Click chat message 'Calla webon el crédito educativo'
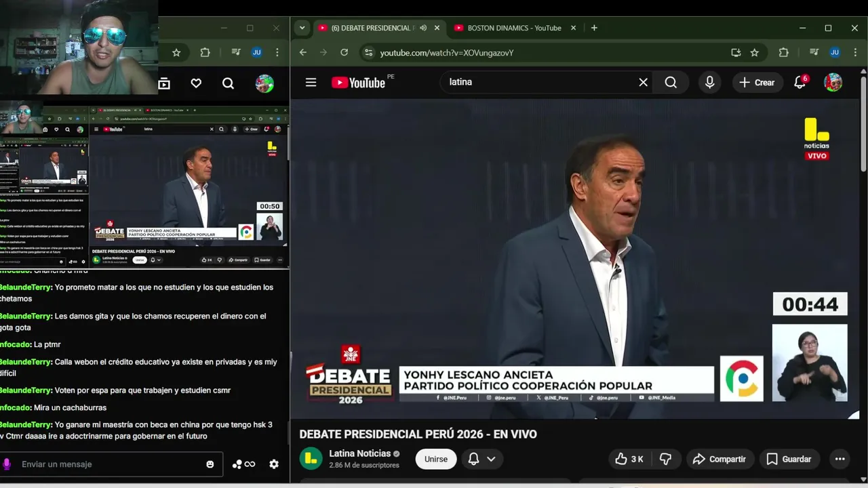 click(x=138, y=367)
